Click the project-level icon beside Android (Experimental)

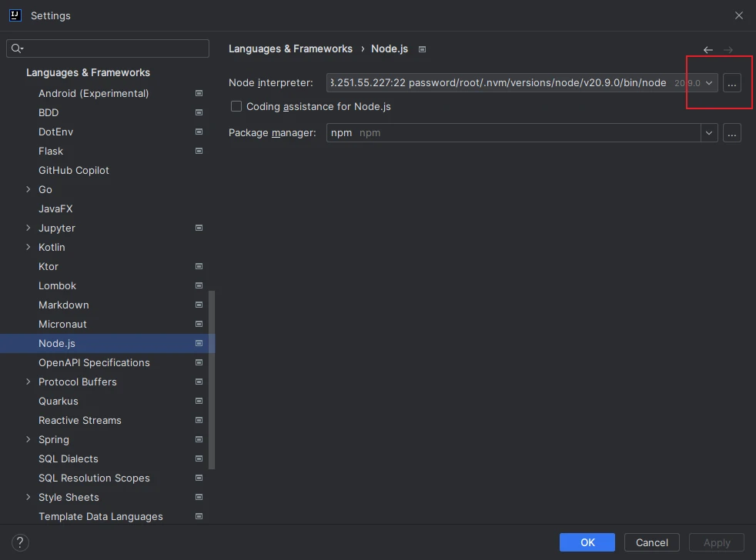click(x=199, y=93)
